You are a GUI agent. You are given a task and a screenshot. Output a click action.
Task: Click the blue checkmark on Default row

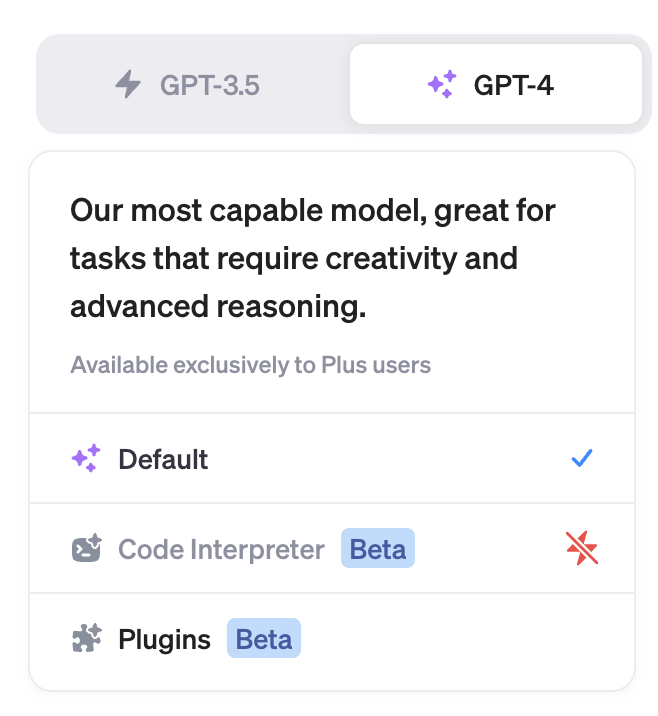click(x=582, y=459)
